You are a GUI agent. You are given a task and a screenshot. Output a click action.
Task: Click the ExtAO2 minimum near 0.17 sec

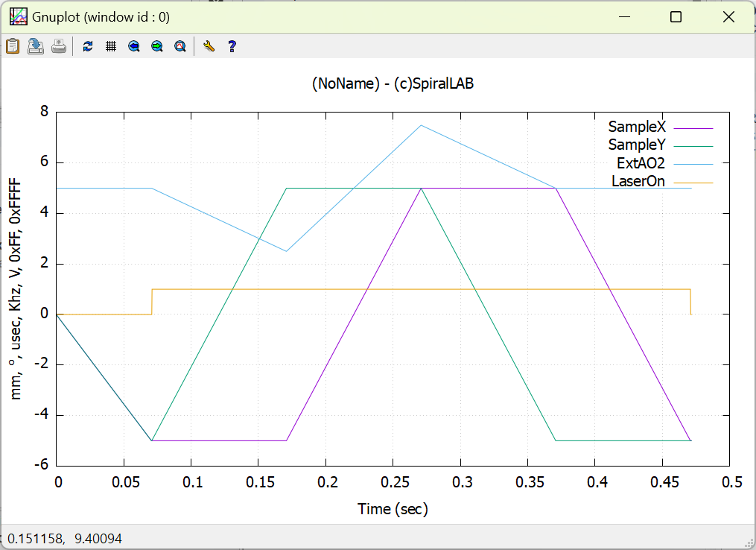287,251
